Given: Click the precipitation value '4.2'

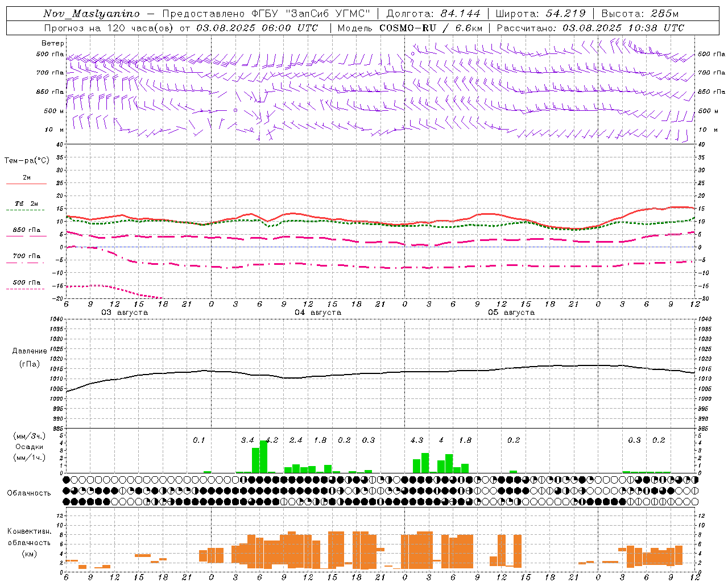Looking at the screenshot, I should click(x=272, y=440).
